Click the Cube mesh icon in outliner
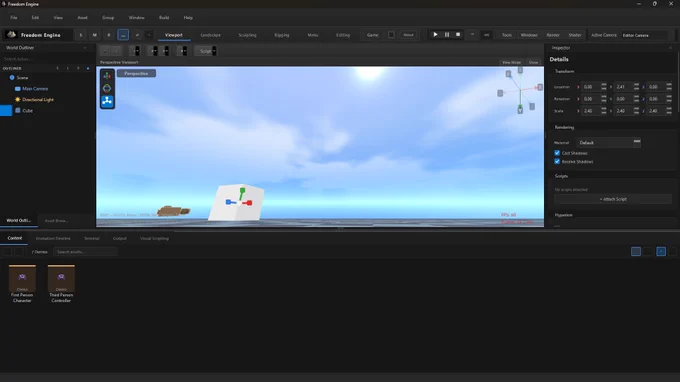 point(18,111)
